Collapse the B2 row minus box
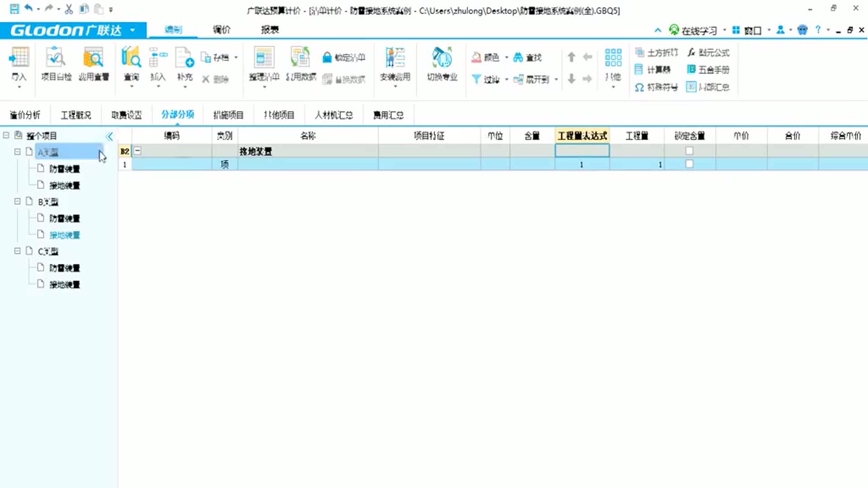This screenshot has height=488, width=868. (137, 151)
